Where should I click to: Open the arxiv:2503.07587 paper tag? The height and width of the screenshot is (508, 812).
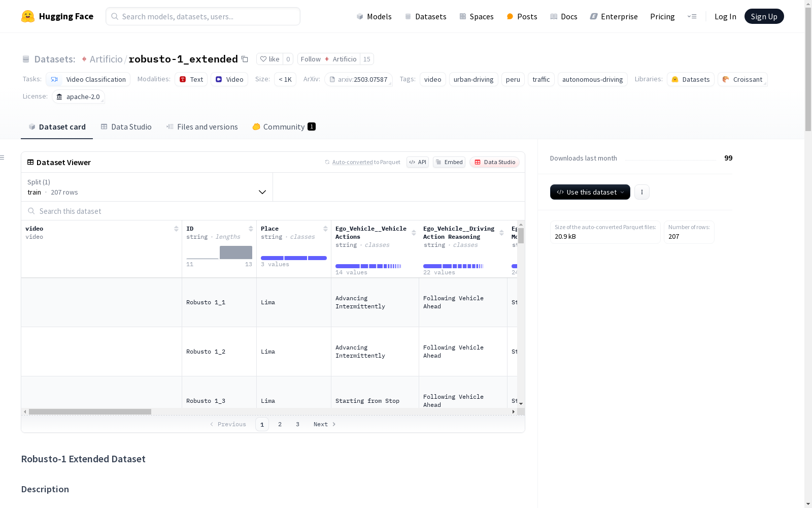coord(358,79)
